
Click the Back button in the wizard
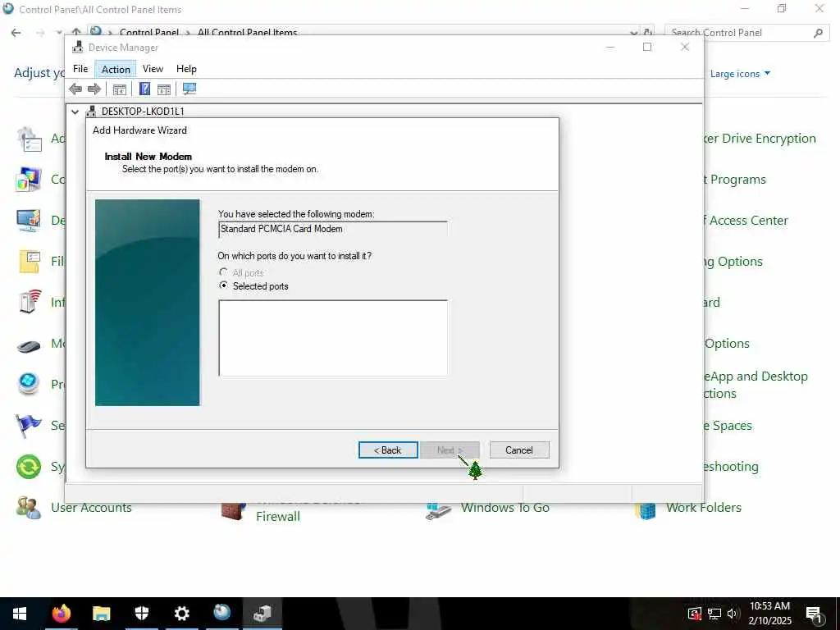[388, 450]
